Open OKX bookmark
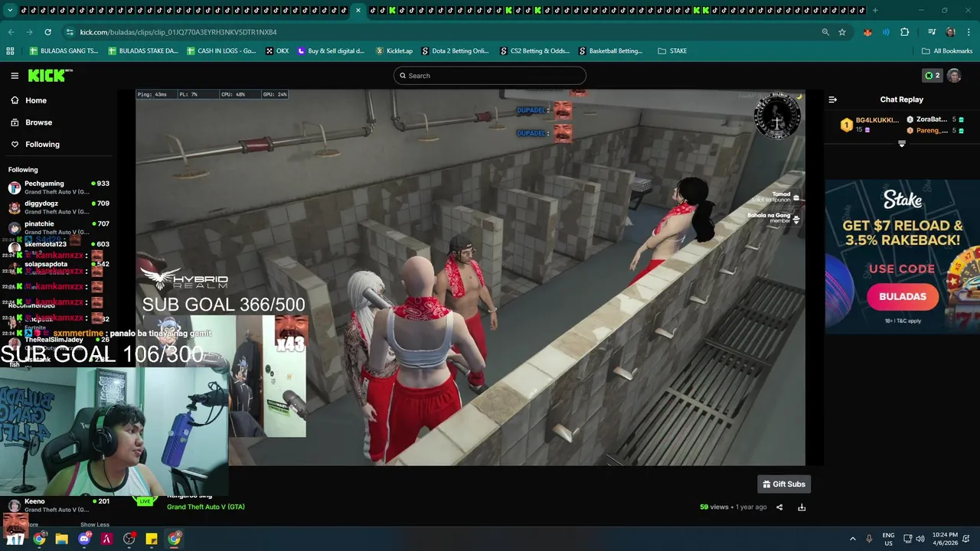Screen dimensions: 980x551 [x=277, y=51]
